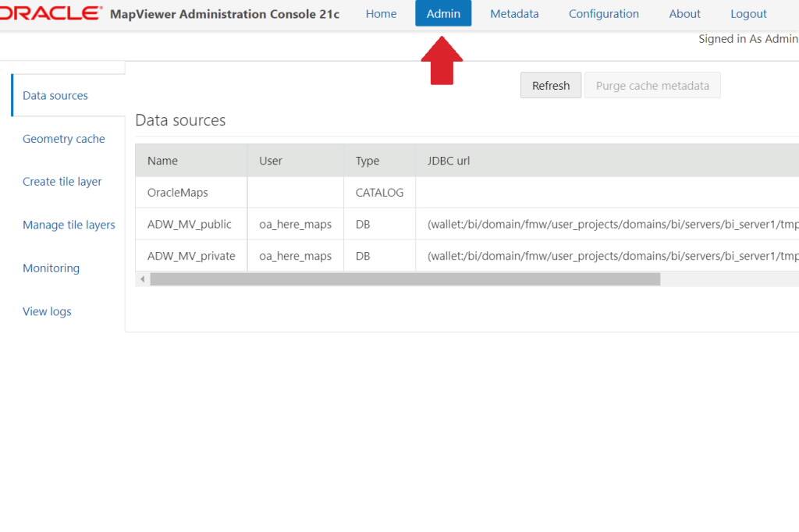Click the Logout link
799x532 pixels.
coord(748,13)
